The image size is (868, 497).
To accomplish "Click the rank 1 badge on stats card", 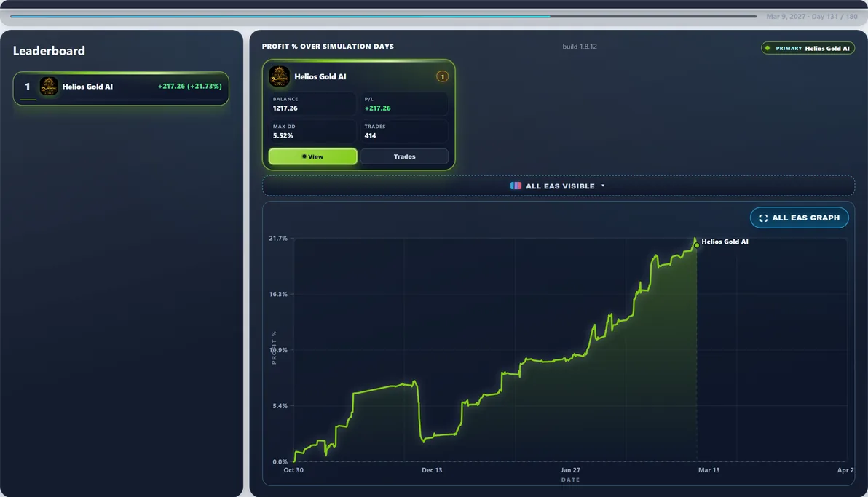I will pyautogui.click(x=442, y=76).
